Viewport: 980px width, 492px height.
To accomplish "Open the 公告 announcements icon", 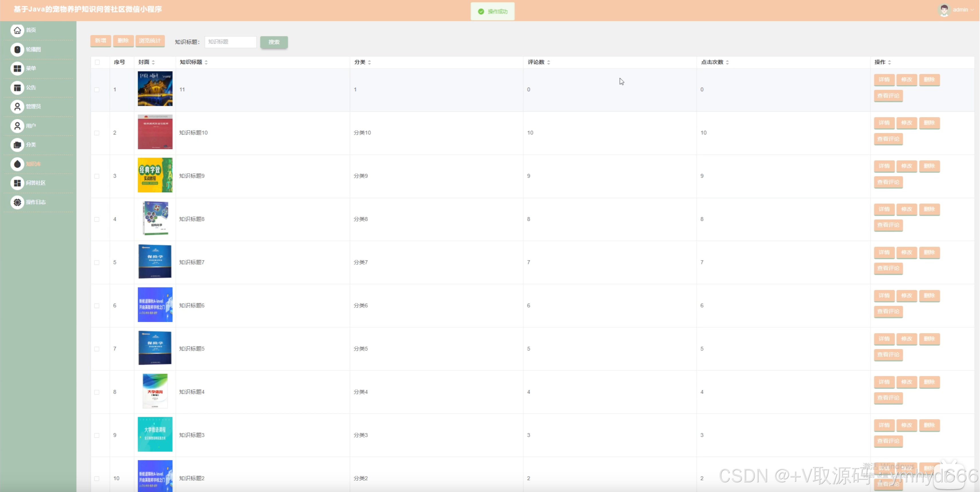I will click(17, 88).
